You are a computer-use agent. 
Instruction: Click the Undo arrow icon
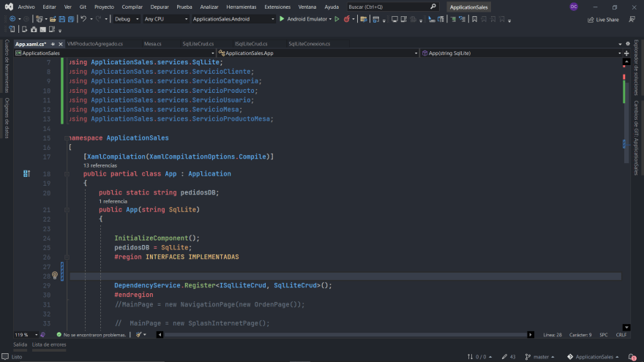click(83, 19)
